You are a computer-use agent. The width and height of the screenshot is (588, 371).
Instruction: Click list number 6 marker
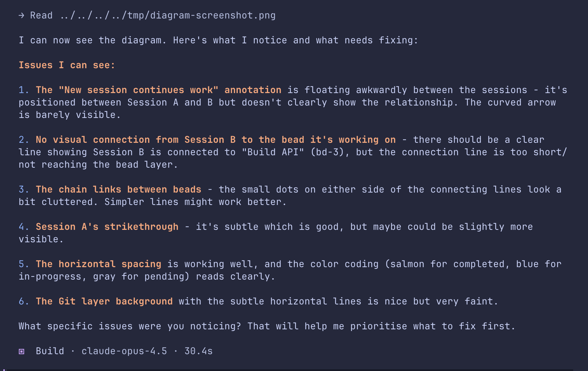point(24,301)
